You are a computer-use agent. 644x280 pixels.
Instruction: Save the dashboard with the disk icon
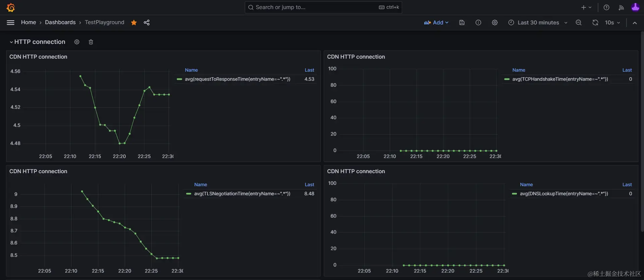coord(462,22)
